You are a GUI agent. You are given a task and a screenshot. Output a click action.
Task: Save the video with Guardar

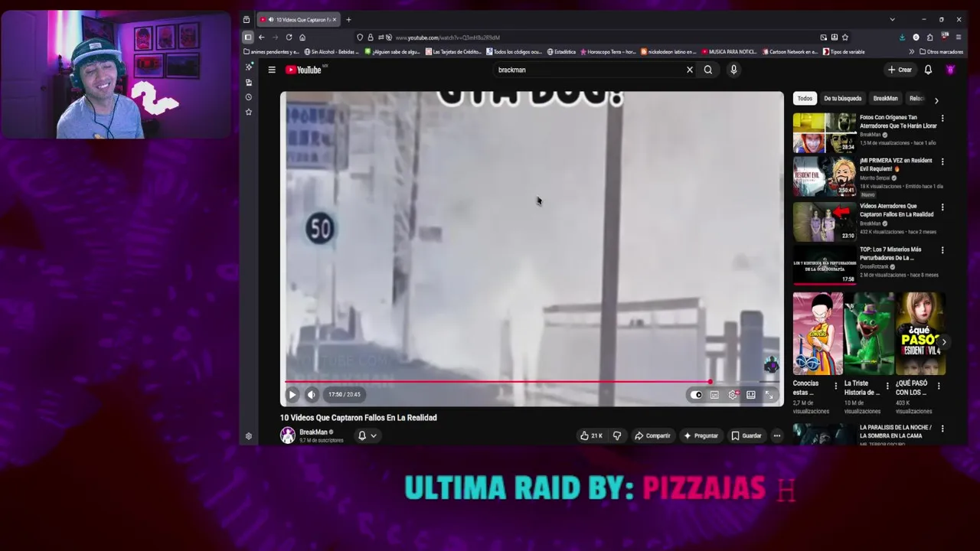pos(746,435)
